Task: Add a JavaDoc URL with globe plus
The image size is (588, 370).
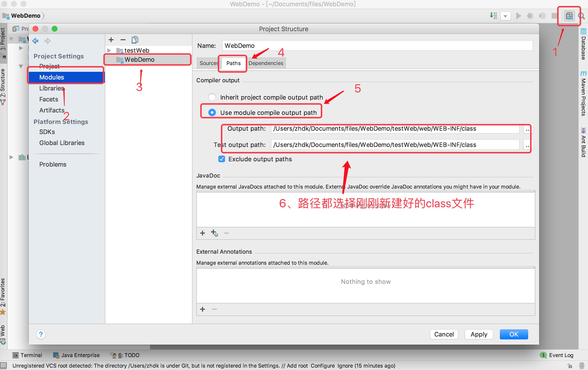Action: pyautogui.click(x=215, y=233)
